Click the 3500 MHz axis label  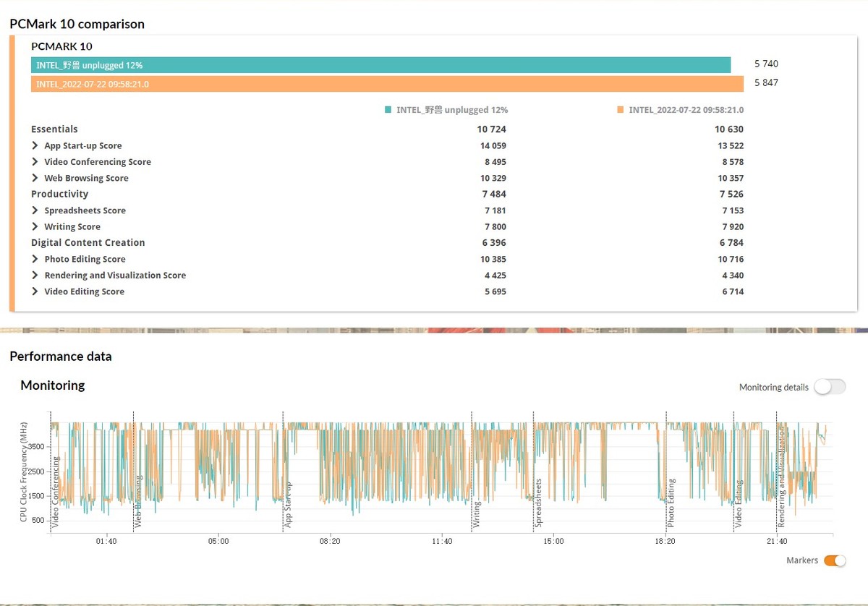click(x=38, y=447)
